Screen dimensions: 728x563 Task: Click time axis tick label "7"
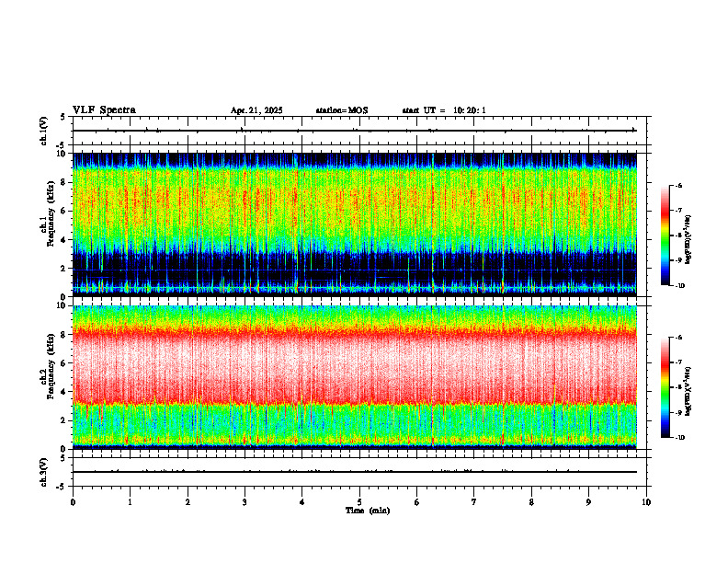[474, 502]
